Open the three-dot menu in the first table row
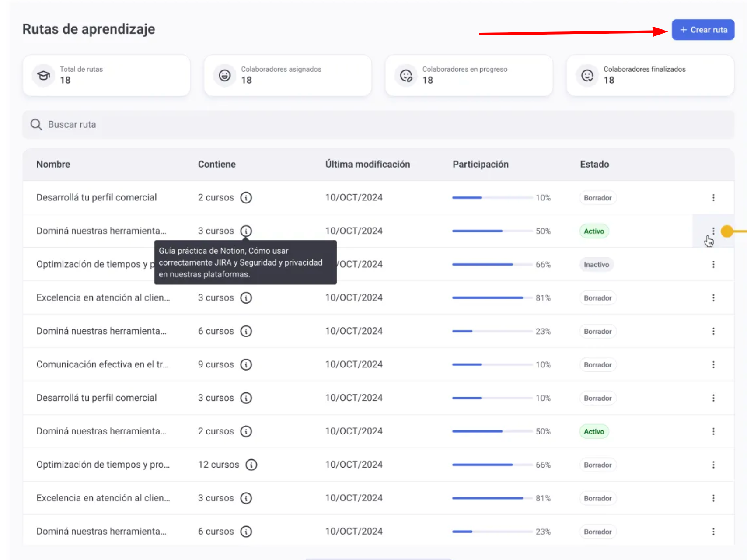 (x=713, y=197)
